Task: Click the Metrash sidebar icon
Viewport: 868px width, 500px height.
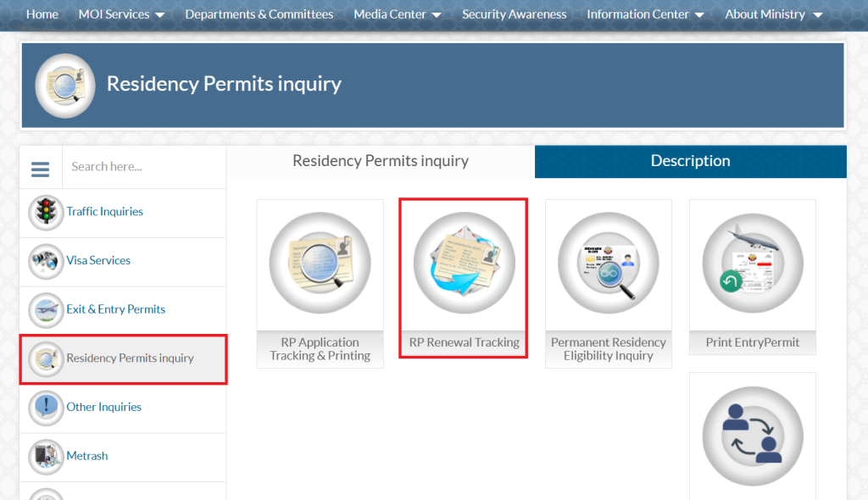Action: tap(46, 457)
